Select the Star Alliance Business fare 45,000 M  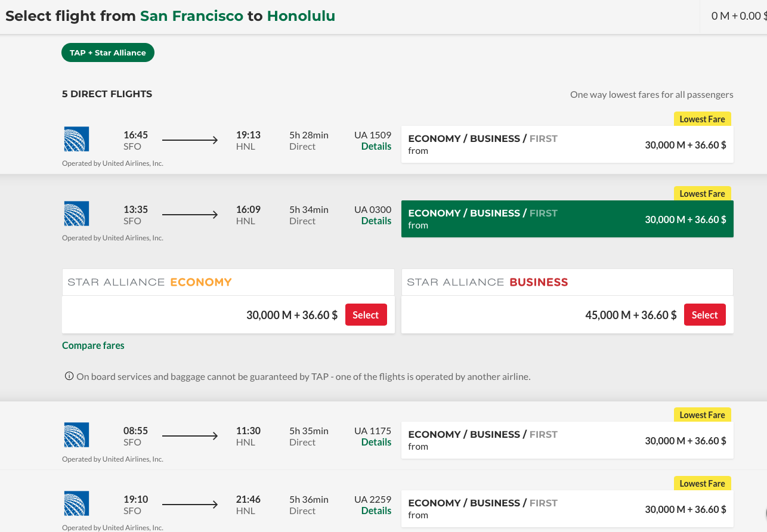point(704,315)
